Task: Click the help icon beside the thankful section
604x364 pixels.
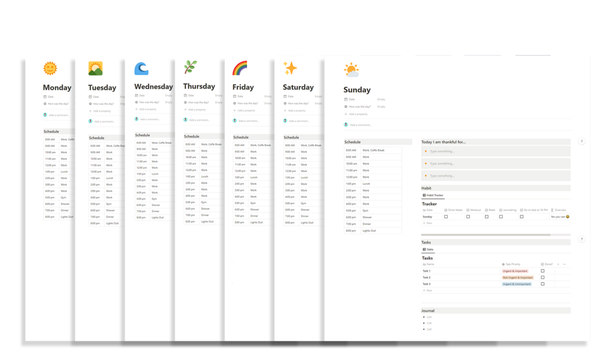Action: point(582,141)
